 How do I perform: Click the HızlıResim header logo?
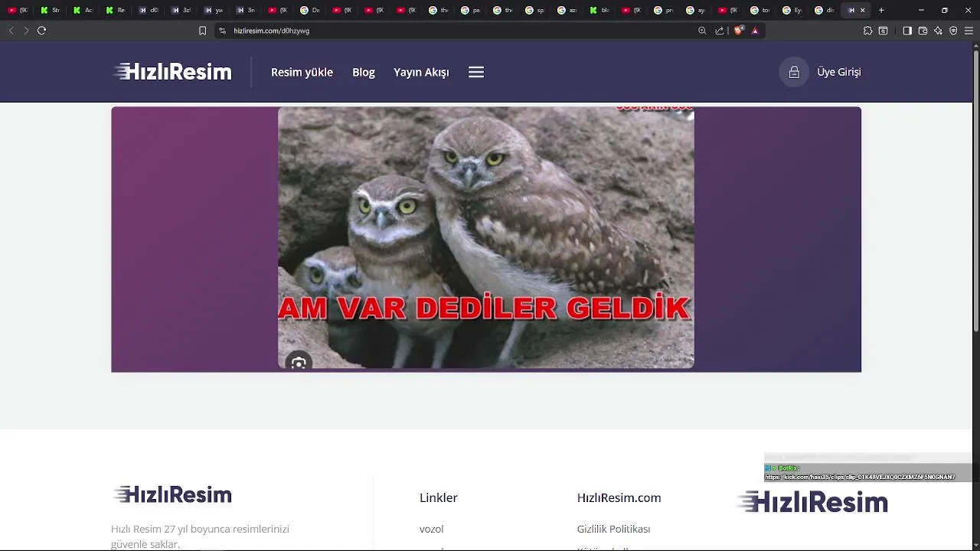[x=172, y=72]
